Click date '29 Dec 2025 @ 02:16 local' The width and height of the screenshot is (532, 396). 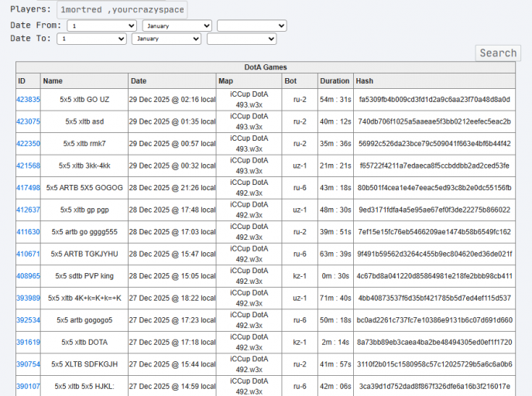click(x=172, y=100)
